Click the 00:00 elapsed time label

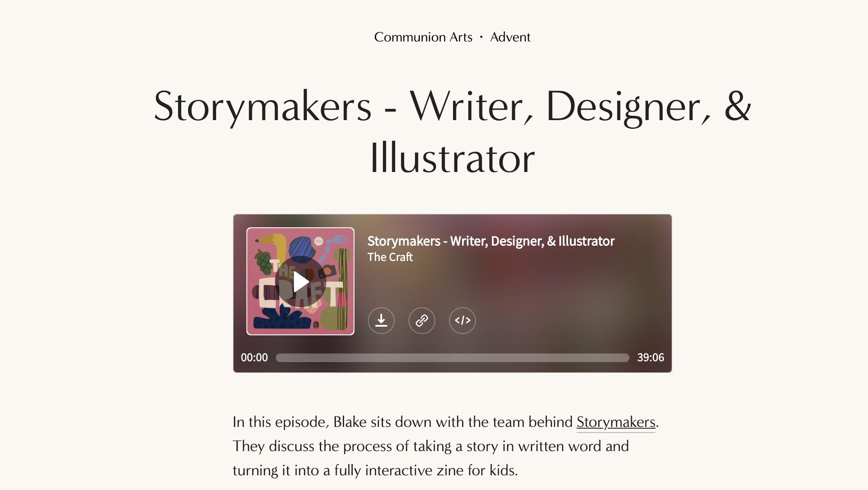[x=254, y=358]
